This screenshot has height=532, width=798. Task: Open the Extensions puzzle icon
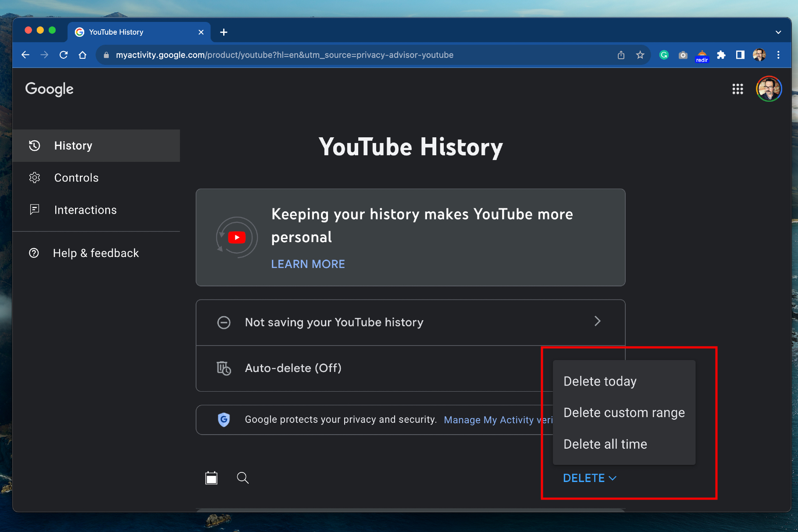[721, 55]
